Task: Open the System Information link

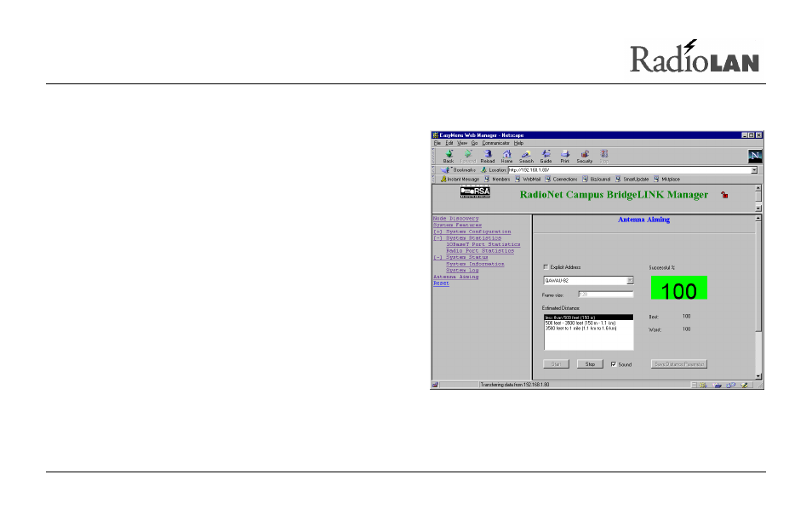Action: tap(475, 264)
